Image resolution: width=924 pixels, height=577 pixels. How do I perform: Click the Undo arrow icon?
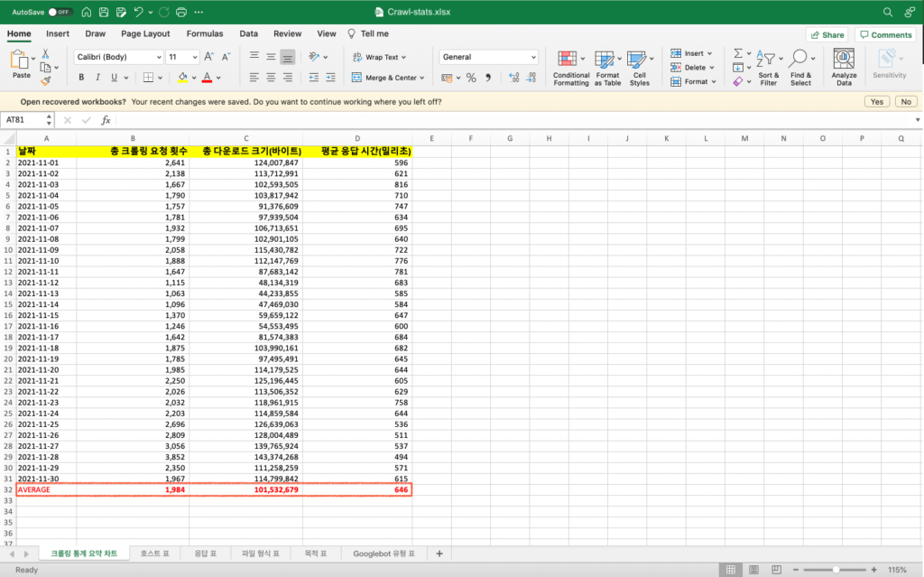click(x=138, y=12)
